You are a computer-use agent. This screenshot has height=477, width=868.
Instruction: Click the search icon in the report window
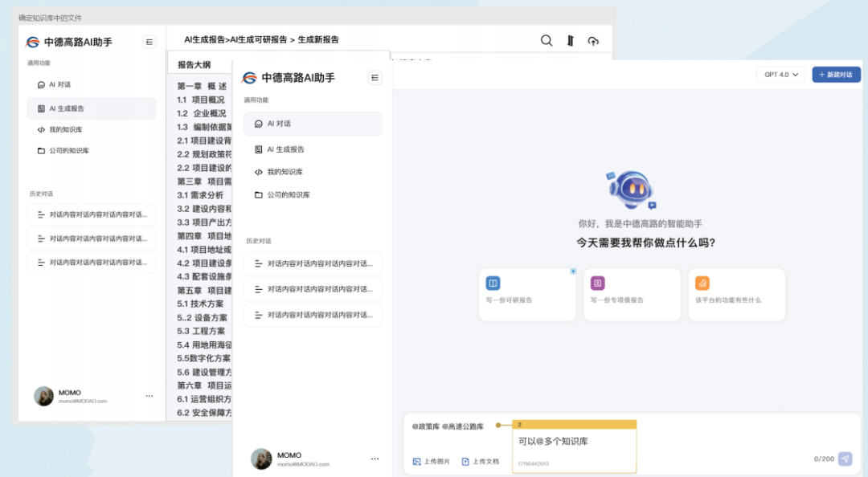(547, 40)
